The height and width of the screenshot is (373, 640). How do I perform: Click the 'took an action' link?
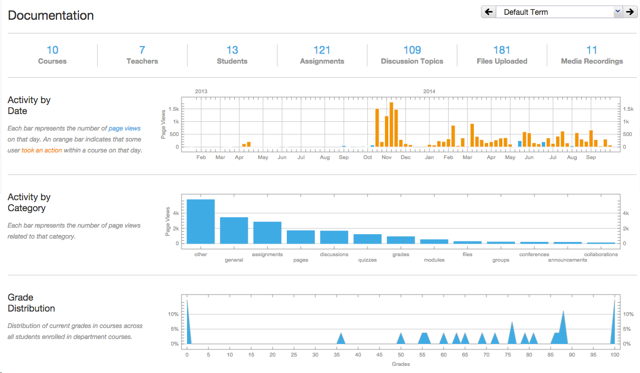pos(42,150)
